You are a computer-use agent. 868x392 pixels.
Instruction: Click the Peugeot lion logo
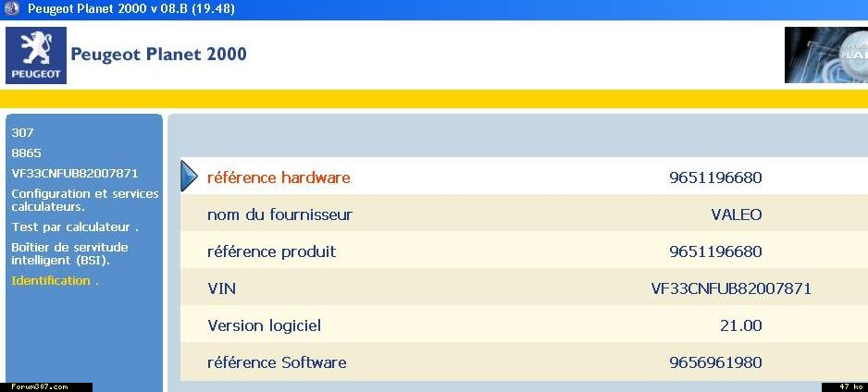pos(36,55)
